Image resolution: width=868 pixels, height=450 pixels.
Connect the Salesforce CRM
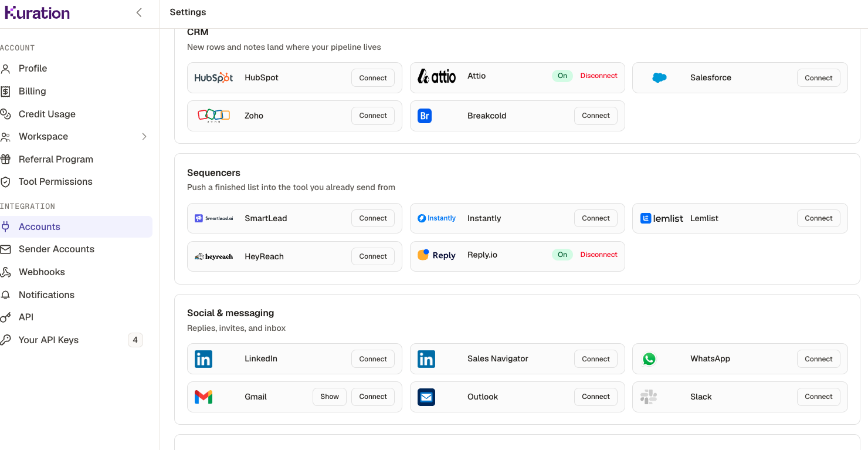pyautogui.click(x=819, y=78)
